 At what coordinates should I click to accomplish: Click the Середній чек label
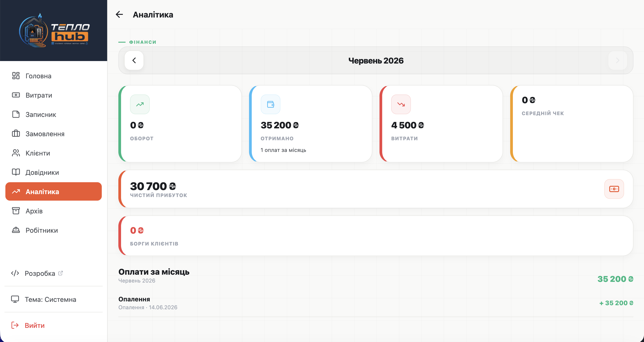tap(543, 113)
